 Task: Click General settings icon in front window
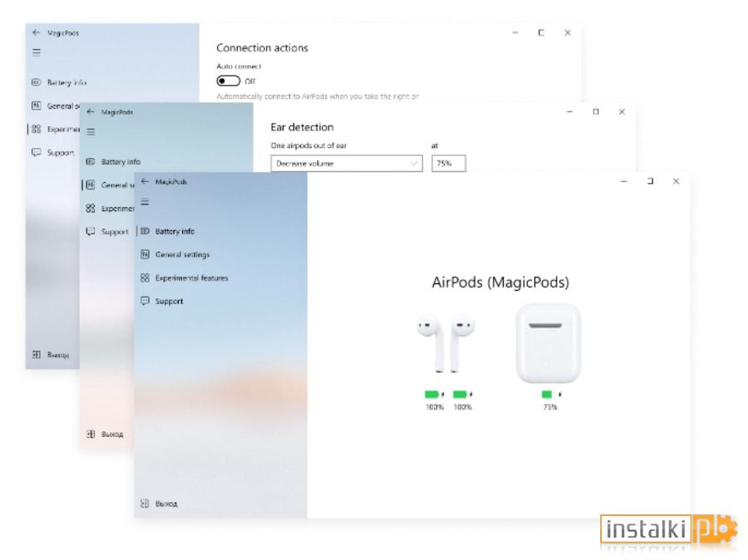click(x=145, y=254)
